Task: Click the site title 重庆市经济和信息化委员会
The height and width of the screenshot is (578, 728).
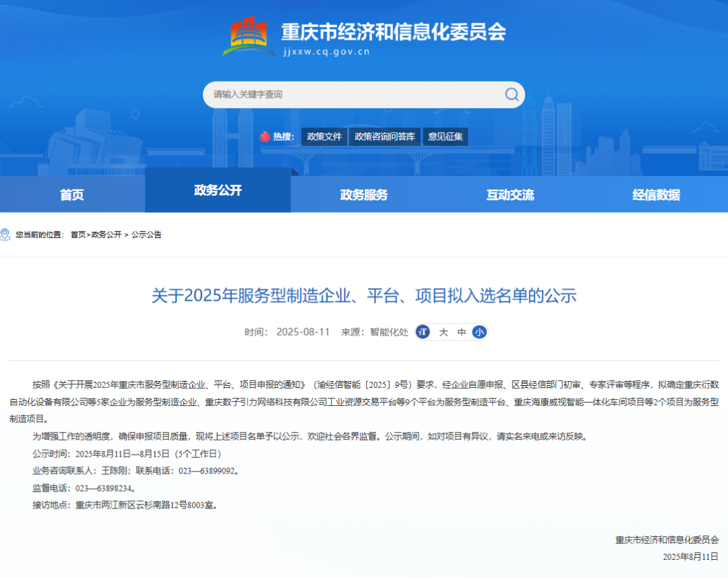Action: [x=393, y=32]
